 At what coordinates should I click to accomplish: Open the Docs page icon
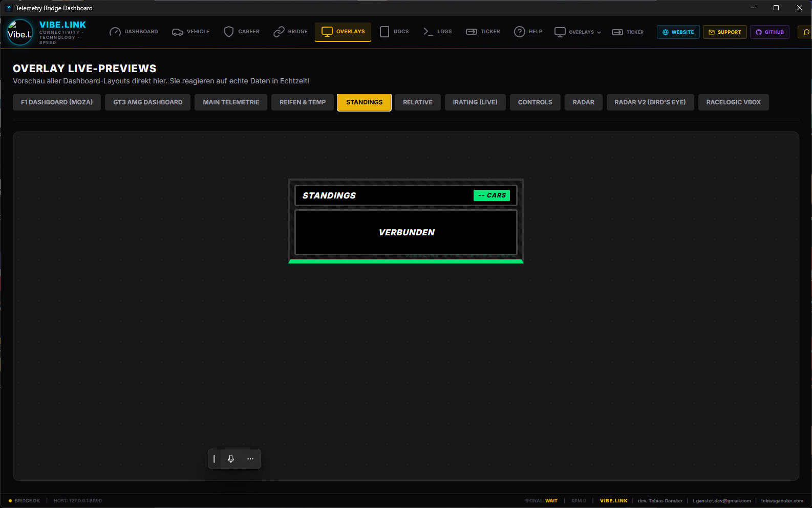pos(384,32)
